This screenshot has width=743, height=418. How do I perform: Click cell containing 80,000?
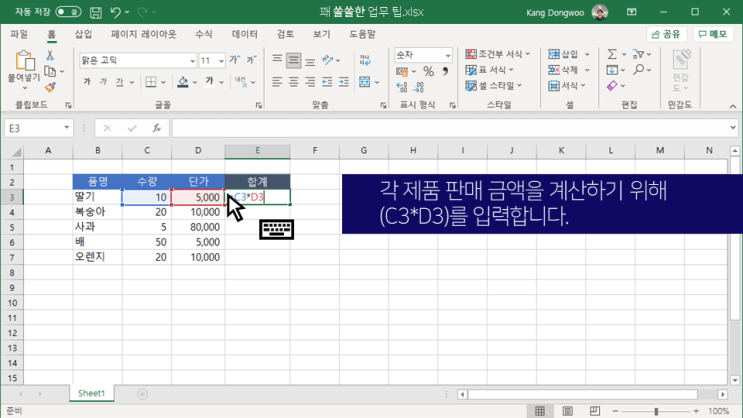click(198, 227)
